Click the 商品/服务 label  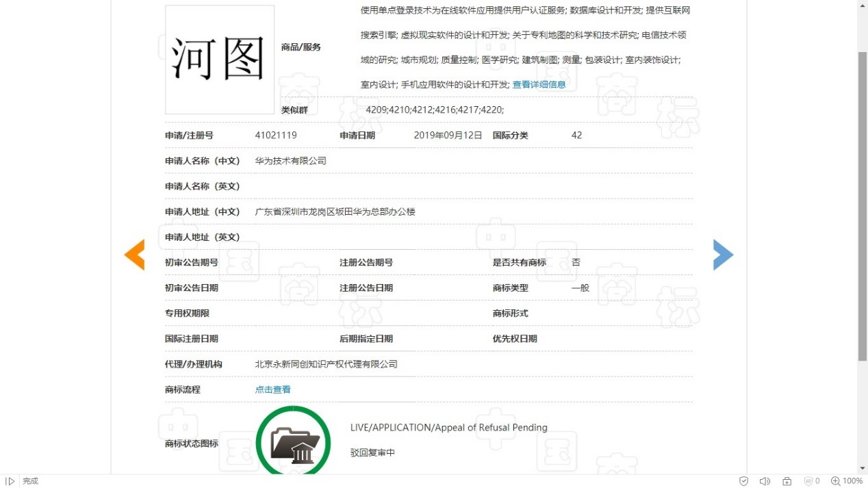(301, 47)
